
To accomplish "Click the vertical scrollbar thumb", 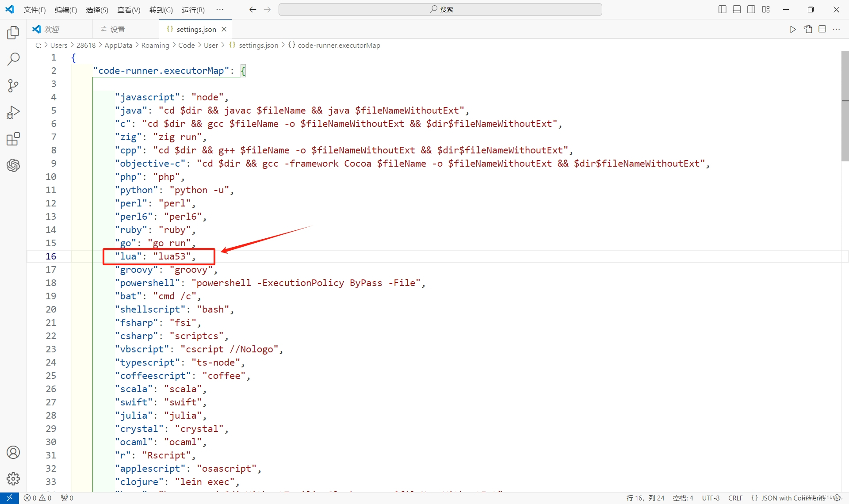I will [845, 106].
